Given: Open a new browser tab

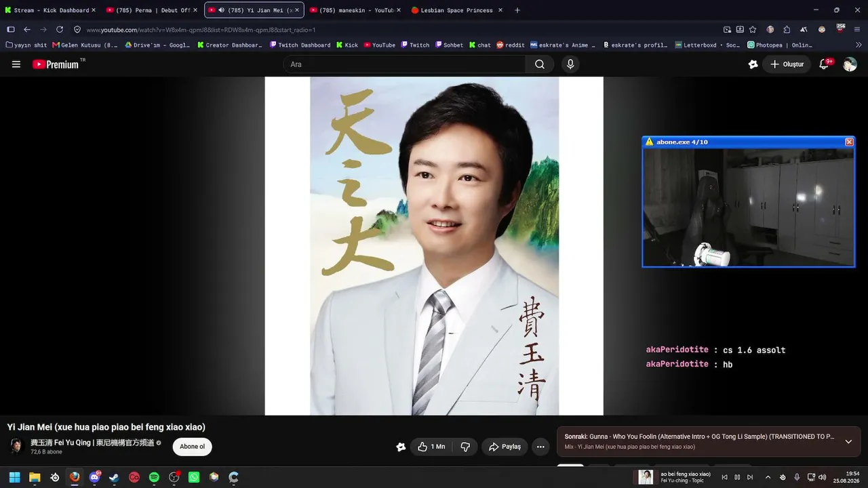Looking at the screenshot, I should 517,10.
